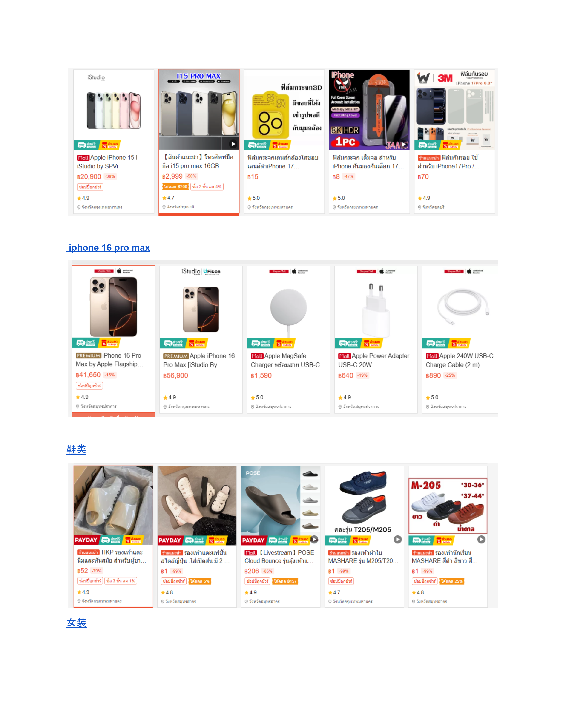Click the Mall badge on Apple iPhone 15
563x728 pixels.
pos(83,158)
